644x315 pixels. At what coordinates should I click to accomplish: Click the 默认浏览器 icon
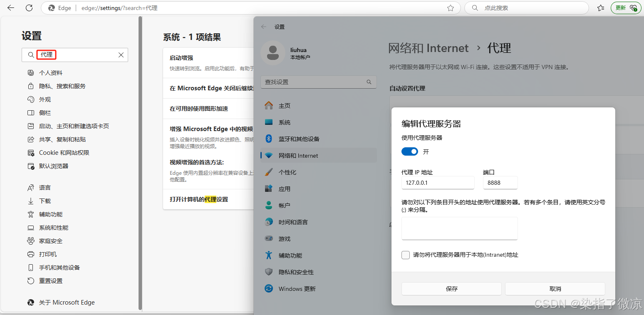click(30, 166)
